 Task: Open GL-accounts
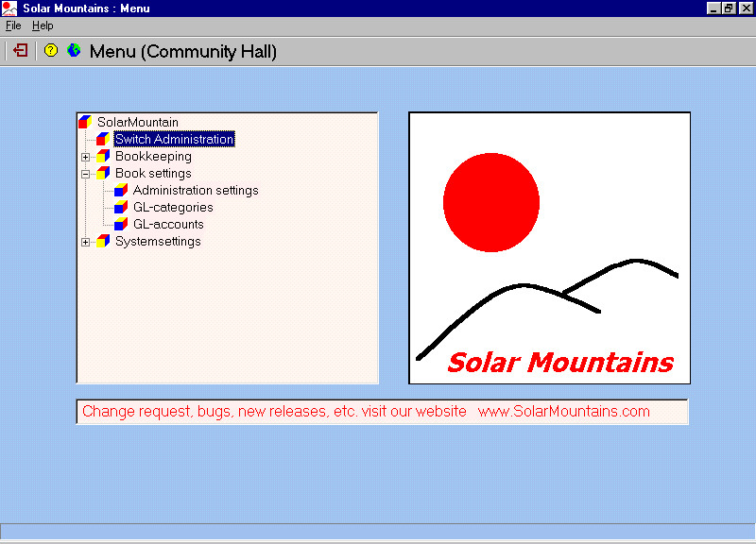pyautogui.click(x=168, y=224)
